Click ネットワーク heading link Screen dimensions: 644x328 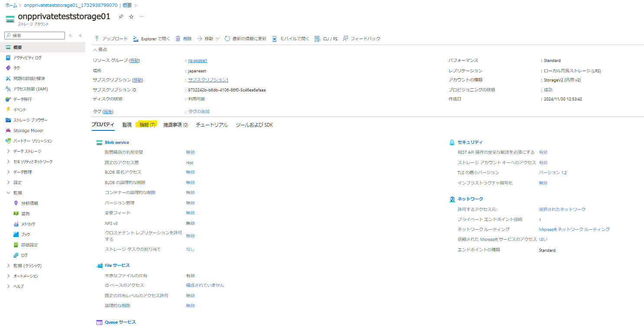(x=470, y=199)
